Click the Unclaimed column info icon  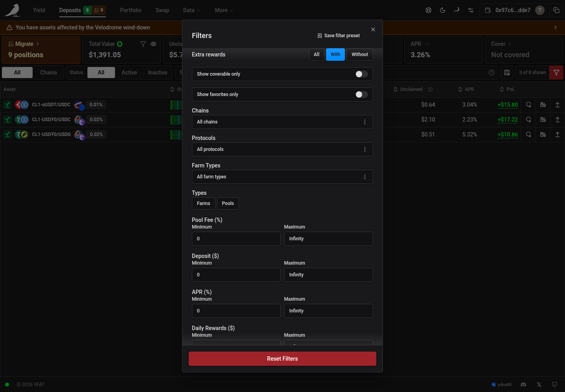430,89
